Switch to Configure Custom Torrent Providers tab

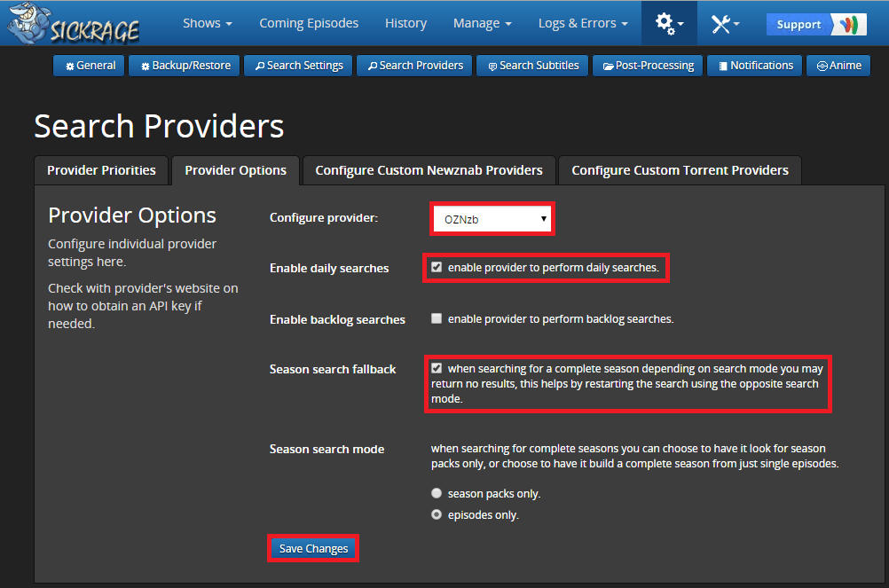click(680, 170)
